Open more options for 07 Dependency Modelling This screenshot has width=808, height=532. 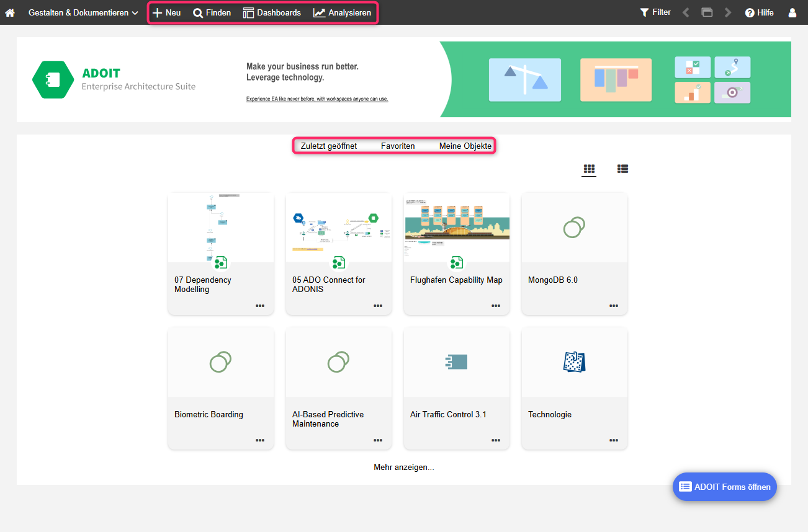260,306
